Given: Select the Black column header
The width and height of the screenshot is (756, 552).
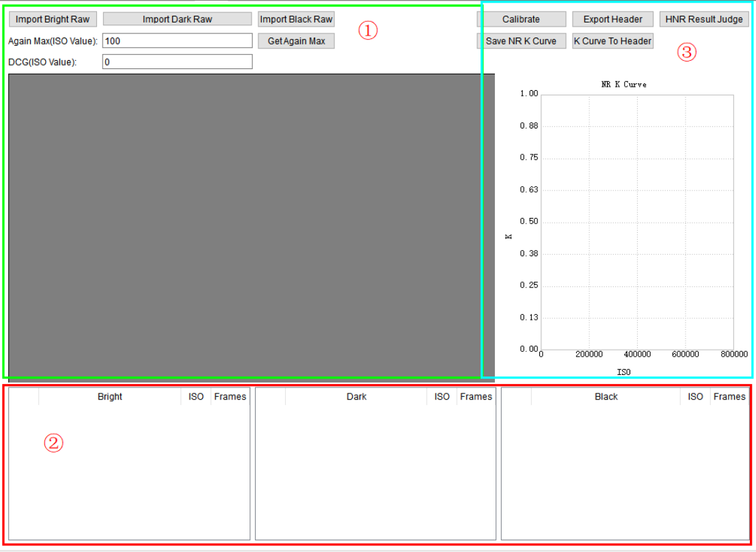Looking at the screenshot, I should (x=606, y=397).
